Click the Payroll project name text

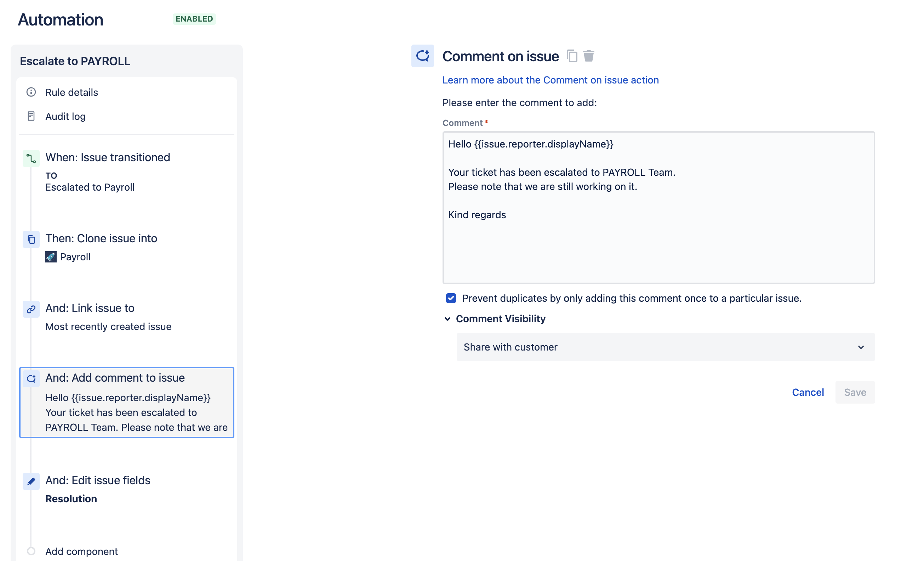[x=75, y=257]
